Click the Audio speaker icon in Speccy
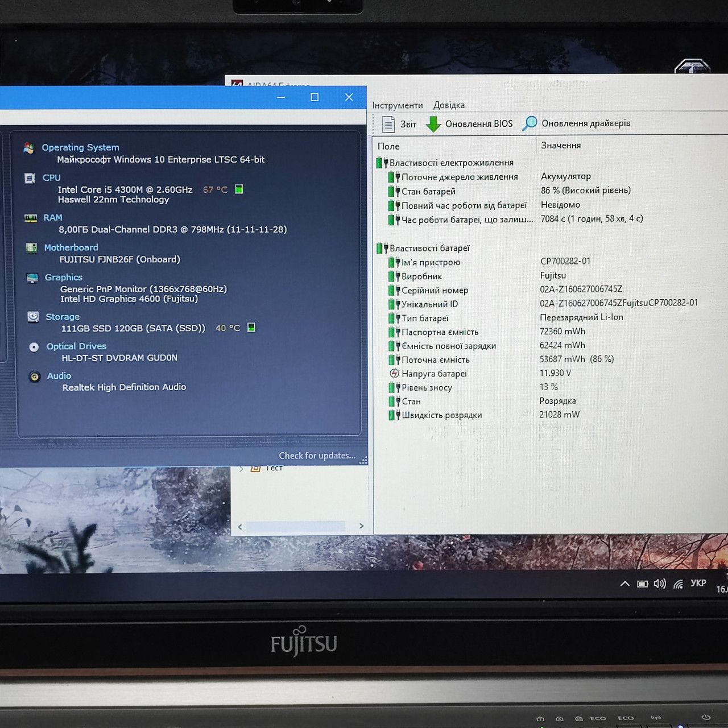Screen dimensions: 728x728 [x=35, y=377]
